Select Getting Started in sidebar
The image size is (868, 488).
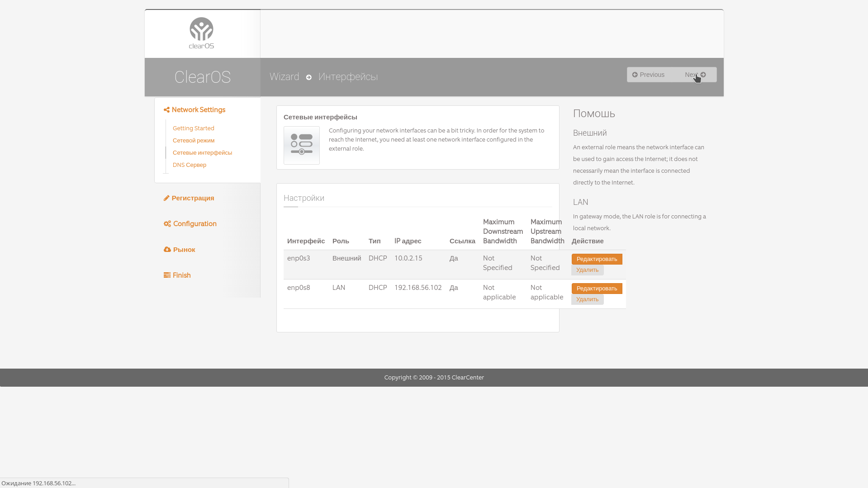[194, 128]
